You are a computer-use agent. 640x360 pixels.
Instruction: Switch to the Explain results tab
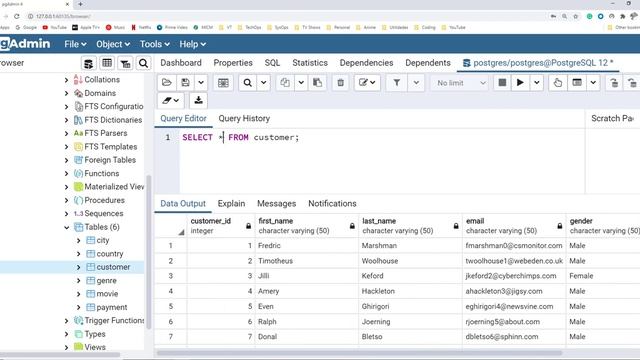coord(231,203)
